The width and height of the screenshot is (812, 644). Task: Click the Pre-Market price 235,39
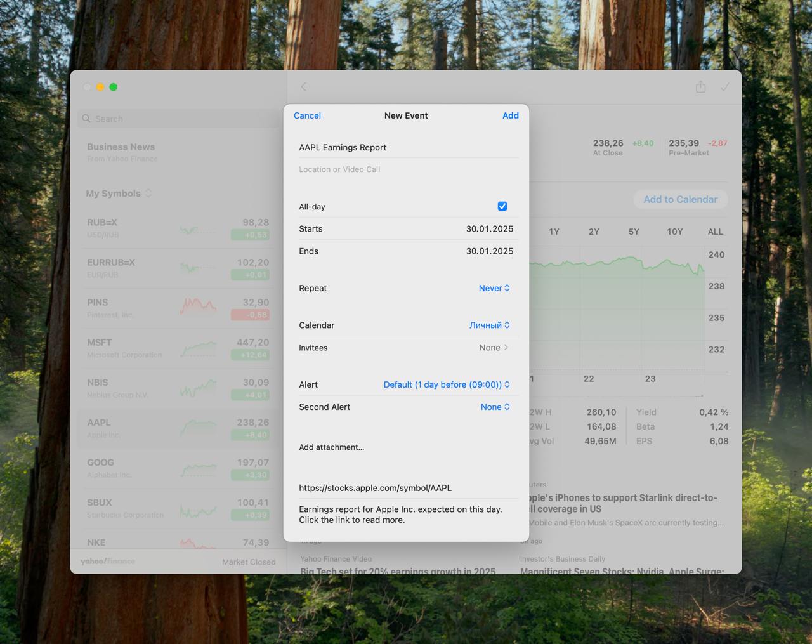(684, 143)
